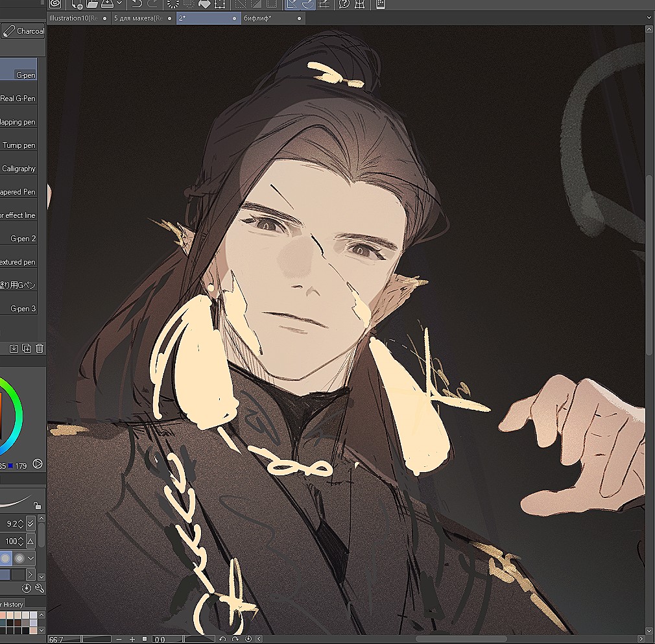Toggle the brush stroke preview lock
The height and width of the screenshot is (644, 655).
pos(38,505)
